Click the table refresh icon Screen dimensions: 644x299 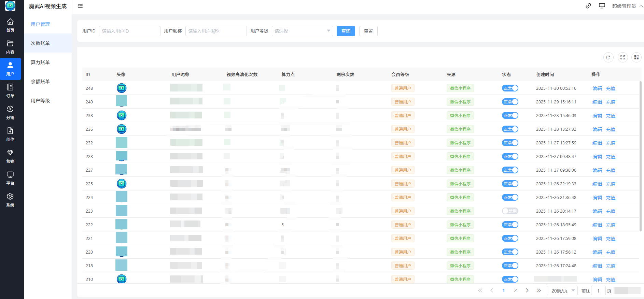pyautogui.click(x=608, y=58)
